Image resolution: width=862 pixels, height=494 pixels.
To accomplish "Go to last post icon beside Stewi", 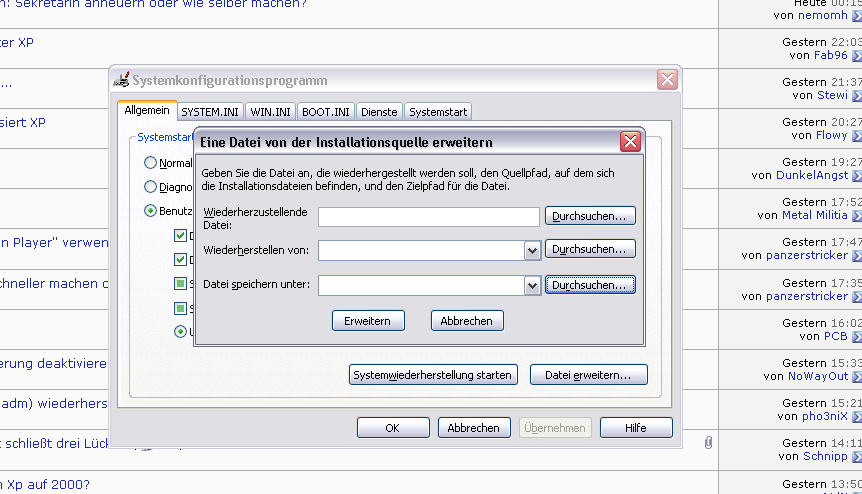I will (857, 96).
